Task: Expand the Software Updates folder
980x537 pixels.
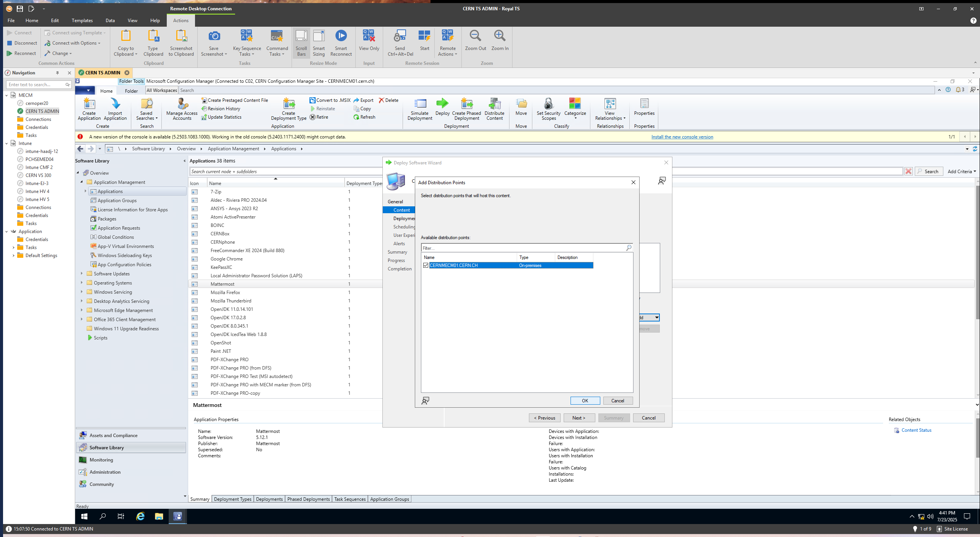Action: tap(82, 273)
